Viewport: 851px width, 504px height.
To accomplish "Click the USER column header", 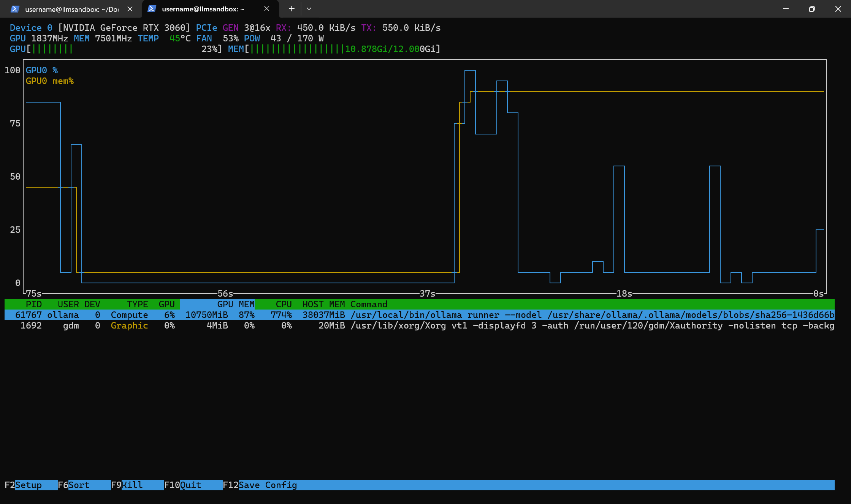I will (68, 304).
